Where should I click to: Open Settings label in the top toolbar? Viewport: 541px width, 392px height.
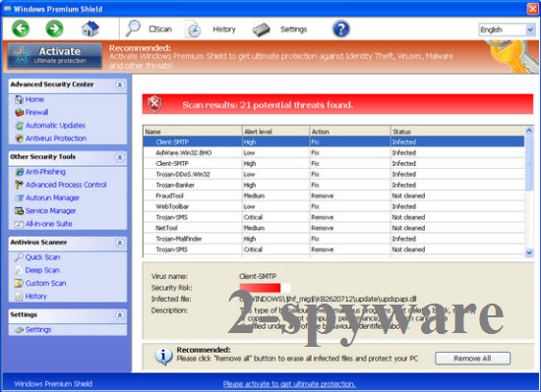coord(294,29)
